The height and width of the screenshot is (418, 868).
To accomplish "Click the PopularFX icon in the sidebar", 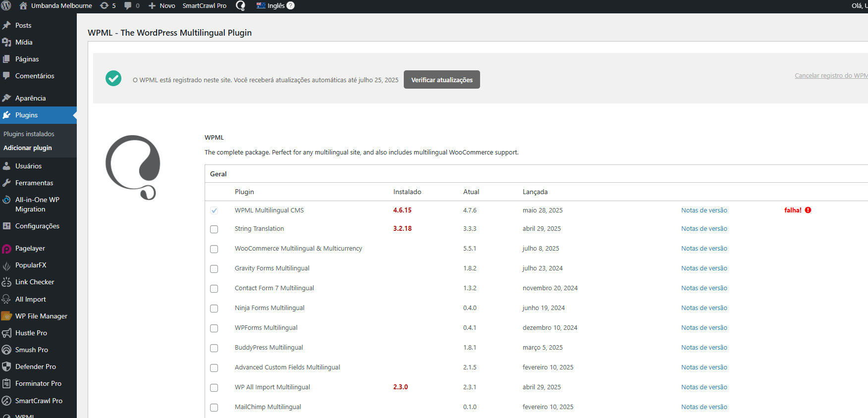I will (x=6, y=265).
